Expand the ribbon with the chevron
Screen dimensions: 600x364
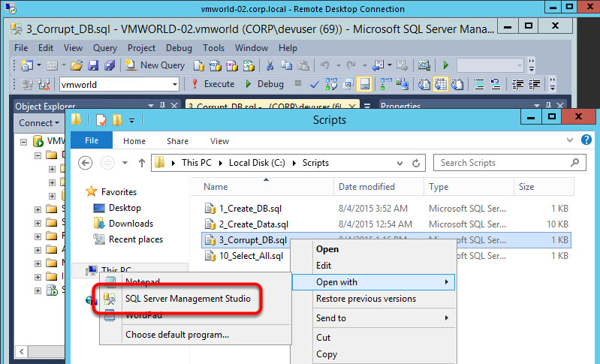pos(570,140)
